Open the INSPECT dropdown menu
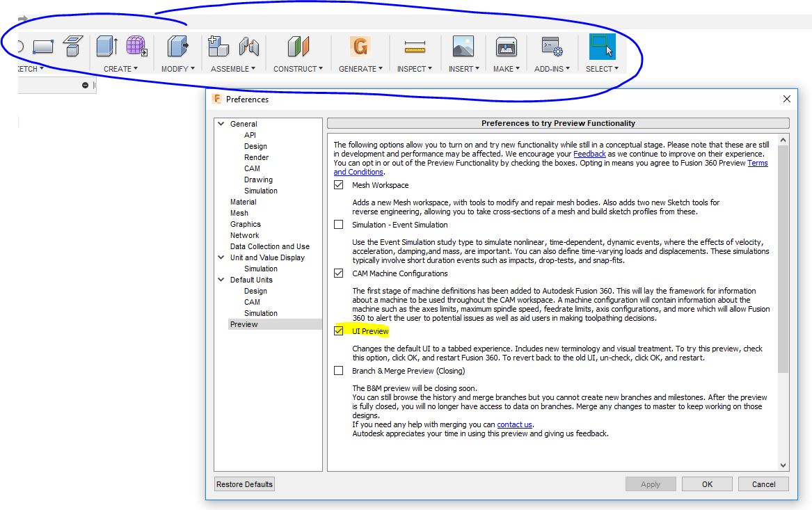The height and width of the screenshot is (510, 812). (414, 68)
